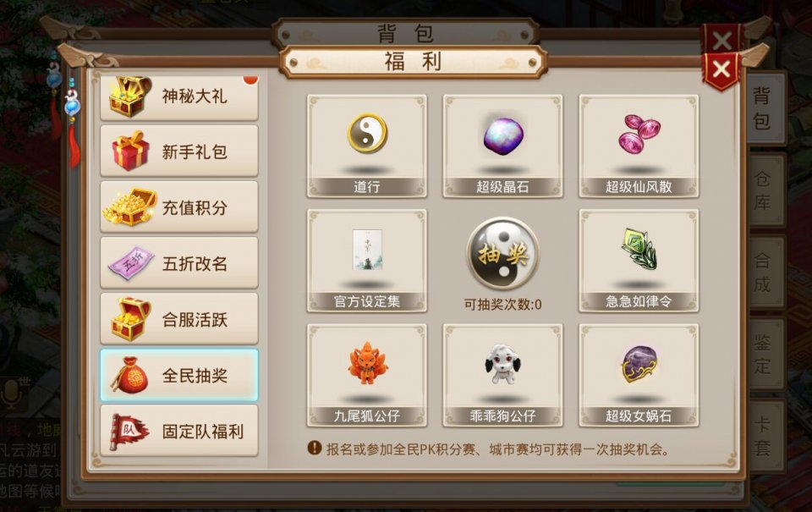
Task: Select the 九尾狐公仔 fox doll prize
Action: tap(366, 375)
